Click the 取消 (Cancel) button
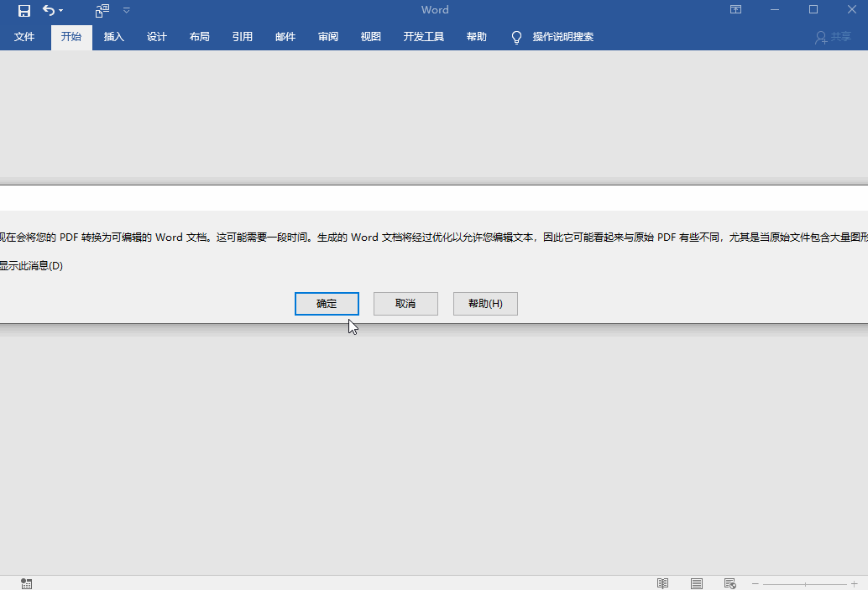 tap(405, 303)
